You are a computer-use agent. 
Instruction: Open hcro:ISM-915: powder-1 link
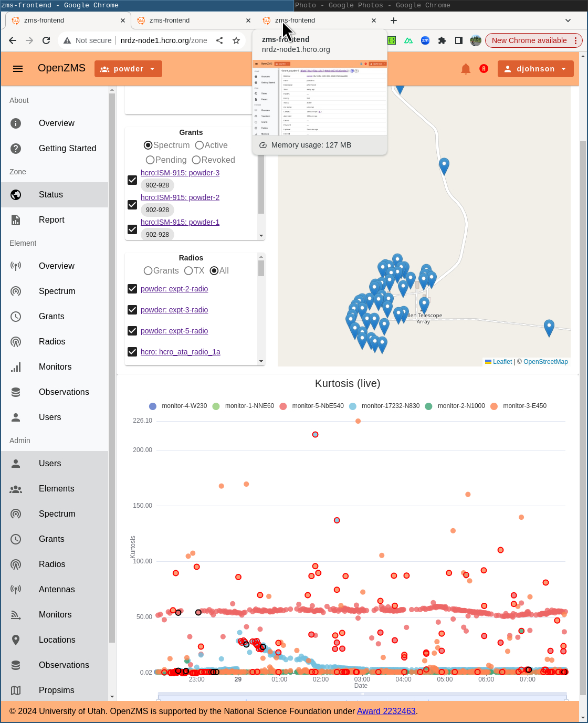180,222
